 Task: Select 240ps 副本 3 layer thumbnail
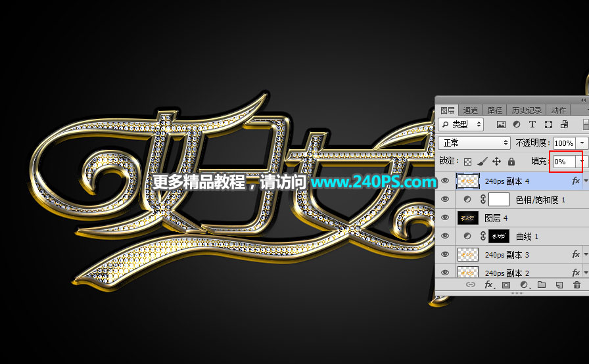(467, 254)
